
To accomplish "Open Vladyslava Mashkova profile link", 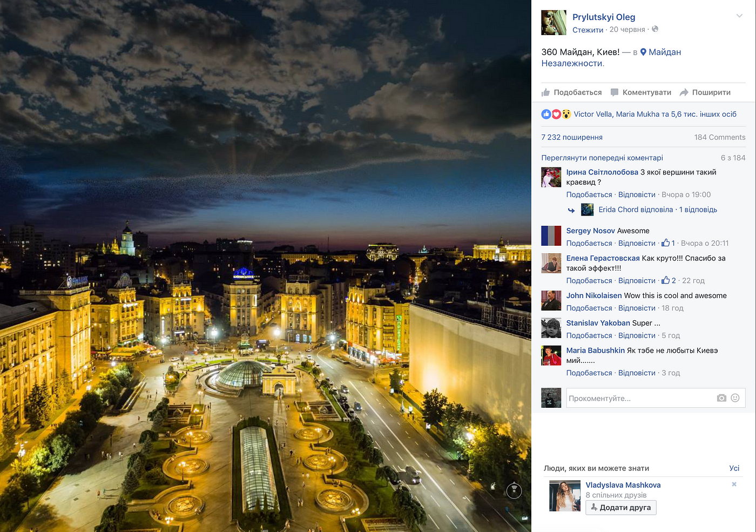I will click(623, 485).
